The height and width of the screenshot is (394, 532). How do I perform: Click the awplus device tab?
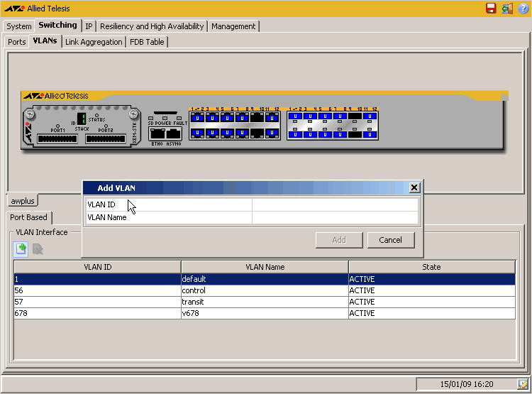[23, 201]
